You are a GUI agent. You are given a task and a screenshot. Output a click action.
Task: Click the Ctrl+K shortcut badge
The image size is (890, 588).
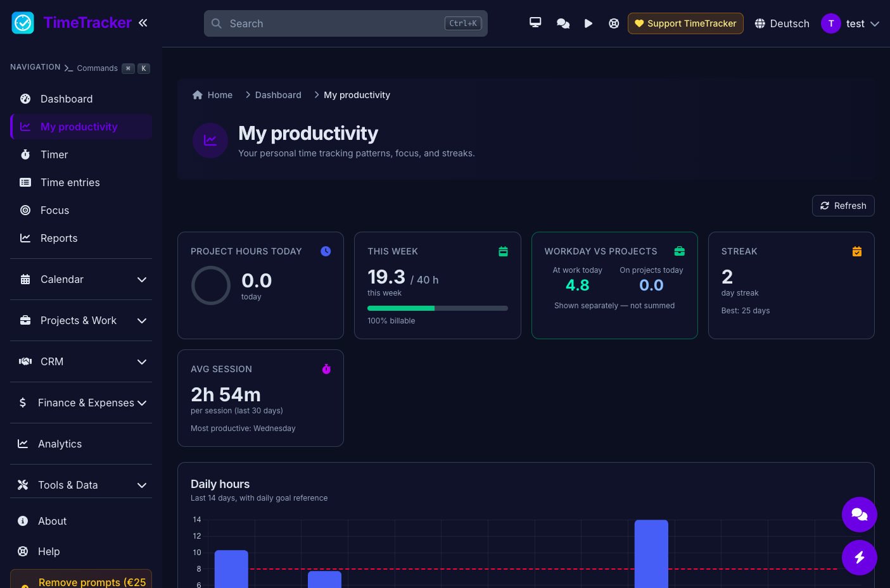[463, 23]
